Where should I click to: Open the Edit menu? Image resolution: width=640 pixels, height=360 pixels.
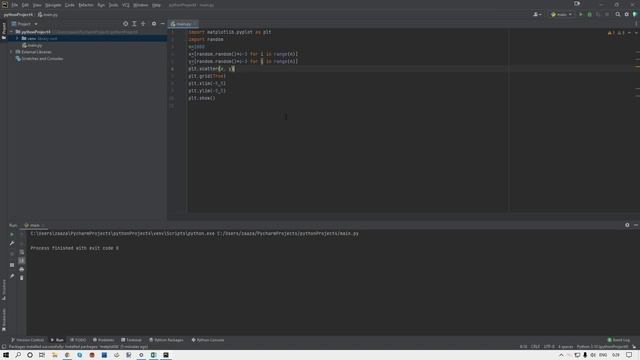[x=25, y=5]
